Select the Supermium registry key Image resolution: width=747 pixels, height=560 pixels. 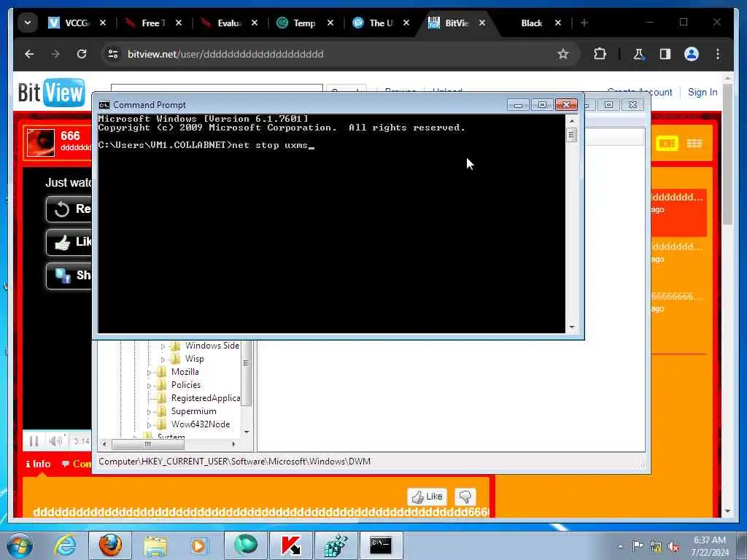(x=193, y=411)
